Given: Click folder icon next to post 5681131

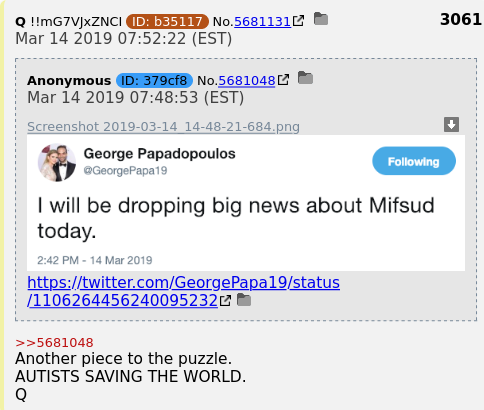Looking at the screenshot, I should point(321,19).
